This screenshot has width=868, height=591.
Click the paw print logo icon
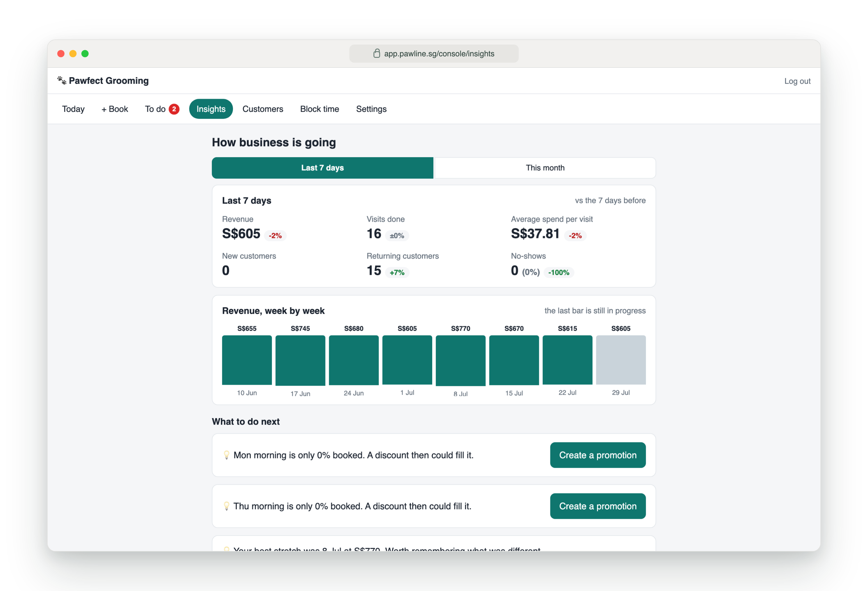pyautogui.click(x=61, y=80)
